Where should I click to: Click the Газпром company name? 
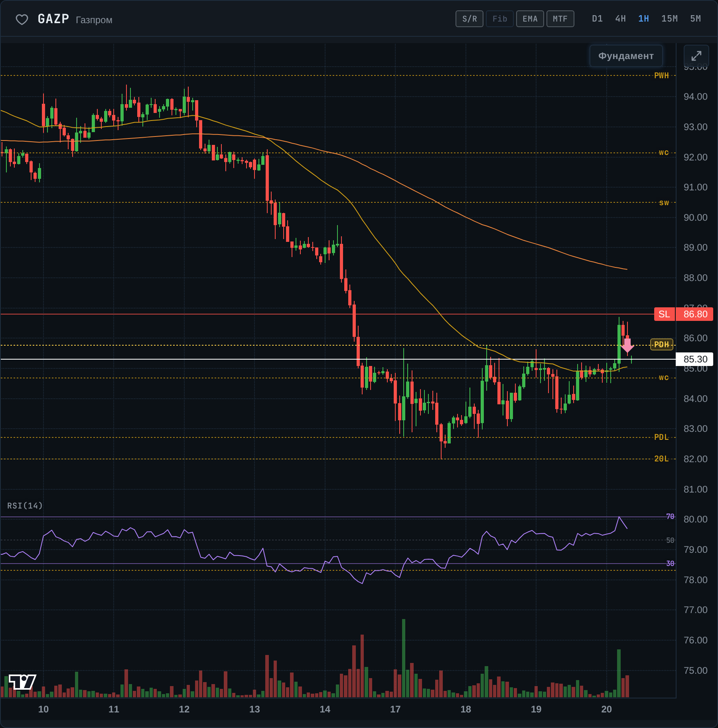[94, 20]
